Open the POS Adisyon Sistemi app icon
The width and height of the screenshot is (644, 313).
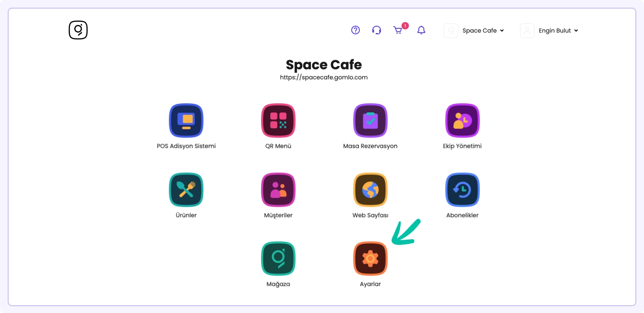click(x=186, y=120)
